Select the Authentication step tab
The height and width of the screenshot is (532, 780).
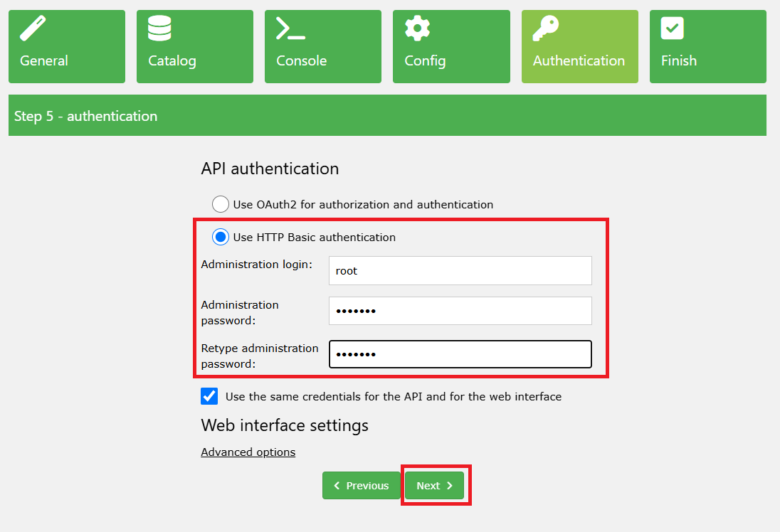pos(579,46)
